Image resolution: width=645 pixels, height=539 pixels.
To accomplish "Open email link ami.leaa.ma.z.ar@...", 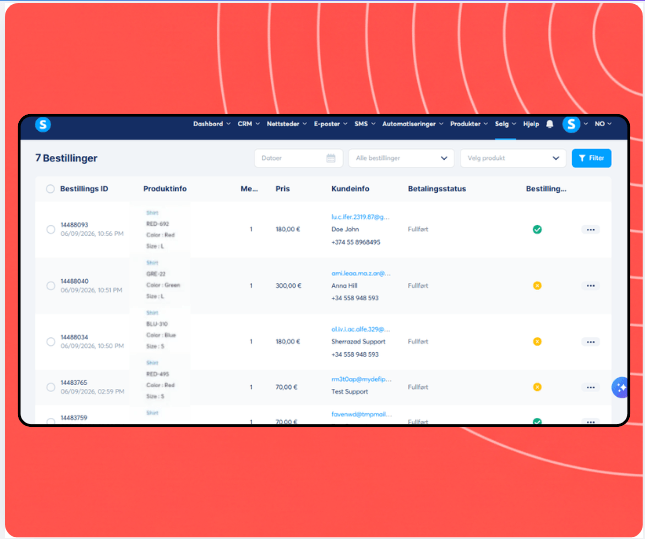I will coord(361,273).
